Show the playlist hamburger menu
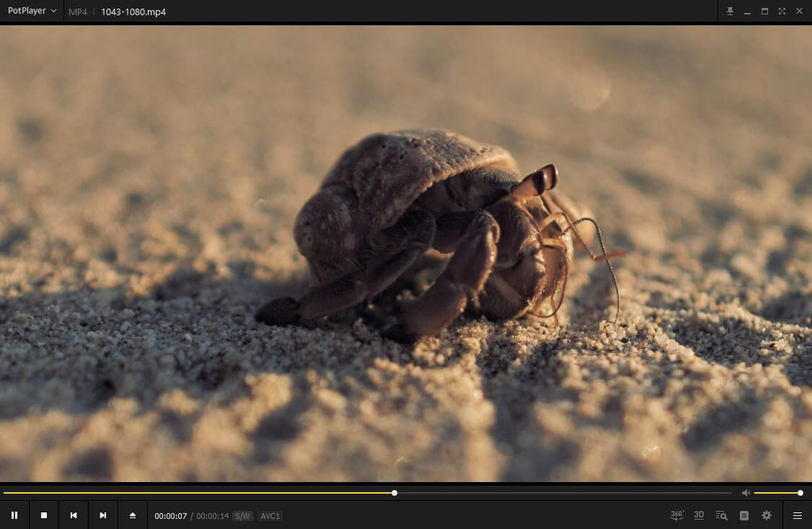 798,515
